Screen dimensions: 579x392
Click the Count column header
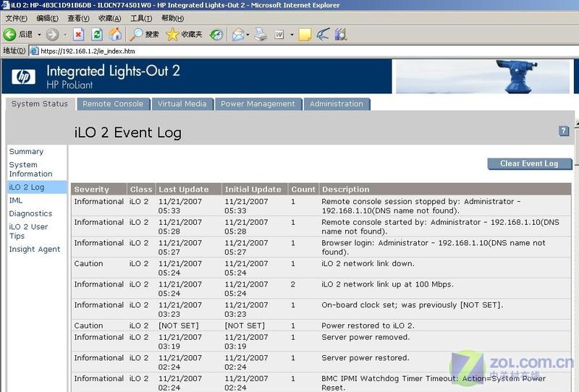click(x=303, y=189)
